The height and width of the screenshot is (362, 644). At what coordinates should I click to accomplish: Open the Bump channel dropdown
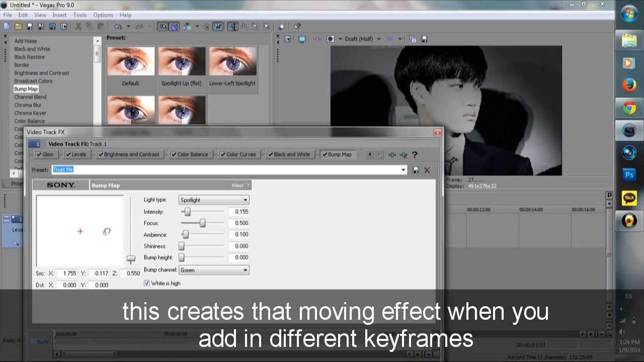[214, 270]
